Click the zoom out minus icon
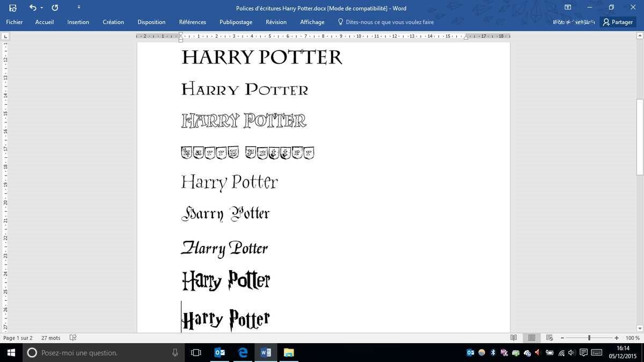The image size is (644, 362). tap(562, 338)
